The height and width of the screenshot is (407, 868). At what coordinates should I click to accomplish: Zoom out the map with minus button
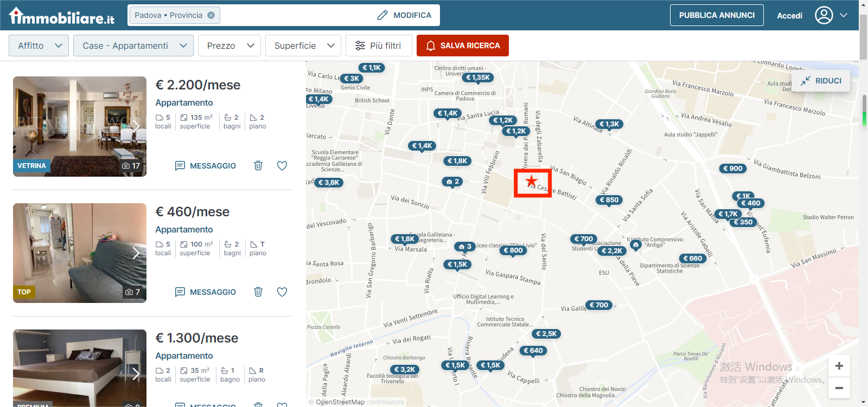click(x=839, y=387)
